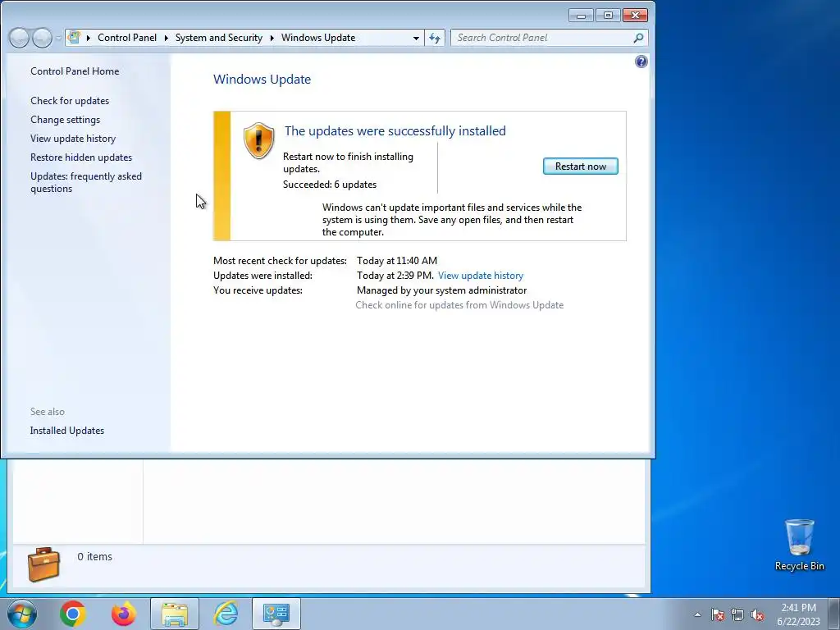Open Action Center flag icon in tray
Screen dimensions: 840x630
coord(718,614)
